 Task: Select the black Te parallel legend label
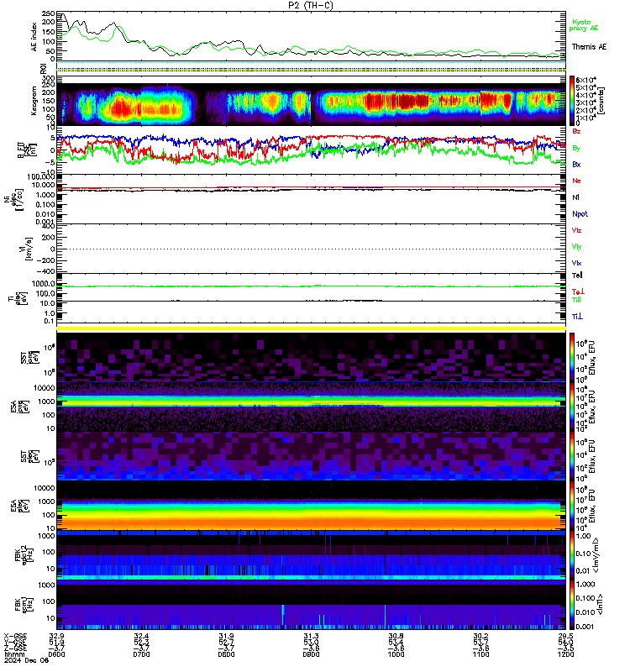(577, 276)
